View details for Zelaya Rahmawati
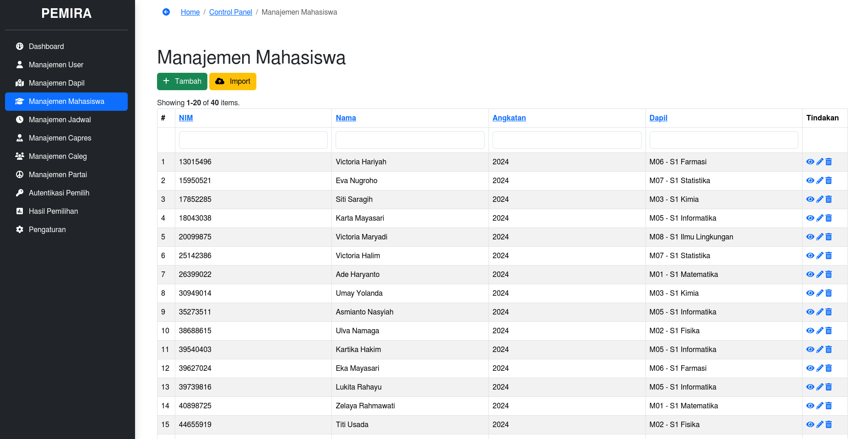This screenshot has width=868, height=439. 810,406
